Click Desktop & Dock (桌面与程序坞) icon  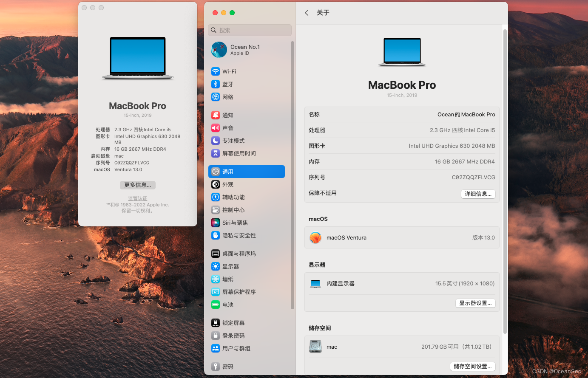coord(216,254)
